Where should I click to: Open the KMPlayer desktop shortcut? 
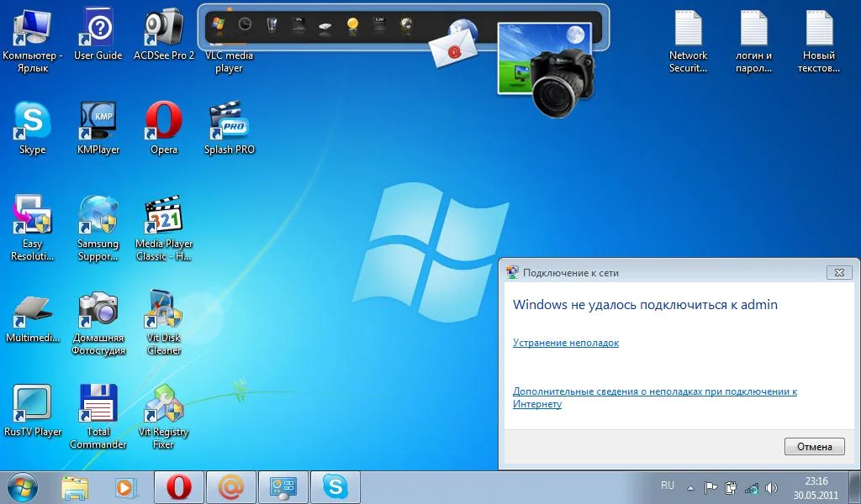98,129
